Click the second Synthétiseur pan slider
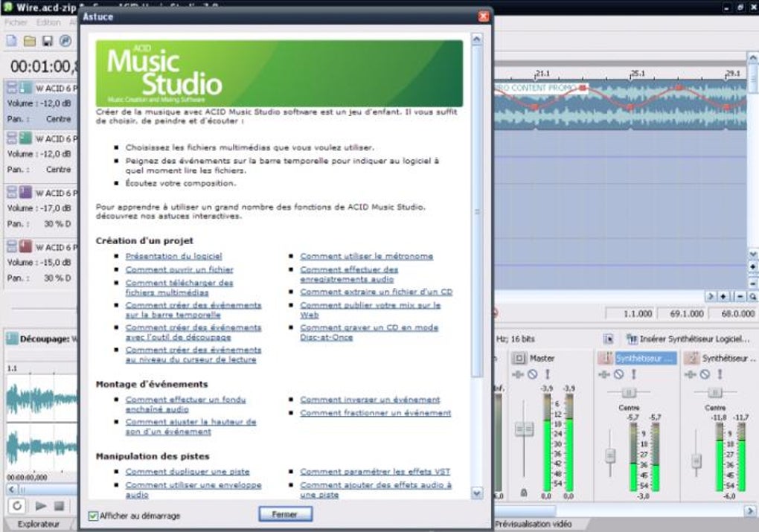This screenshot has width=759, height=532. tap(715, 391)
